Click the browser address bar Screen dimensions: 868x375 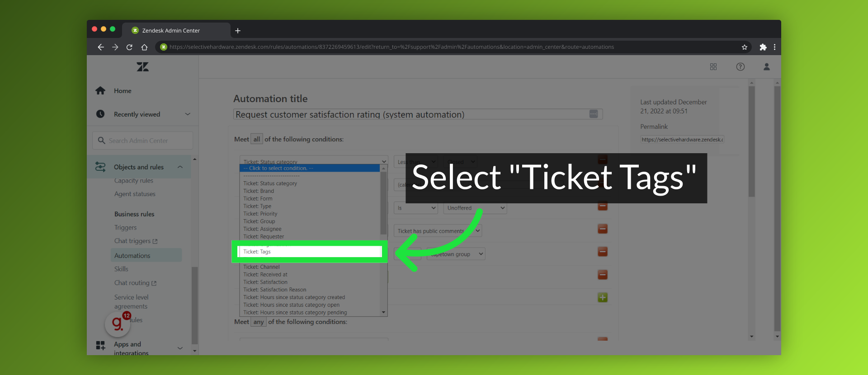click(453, 47)
